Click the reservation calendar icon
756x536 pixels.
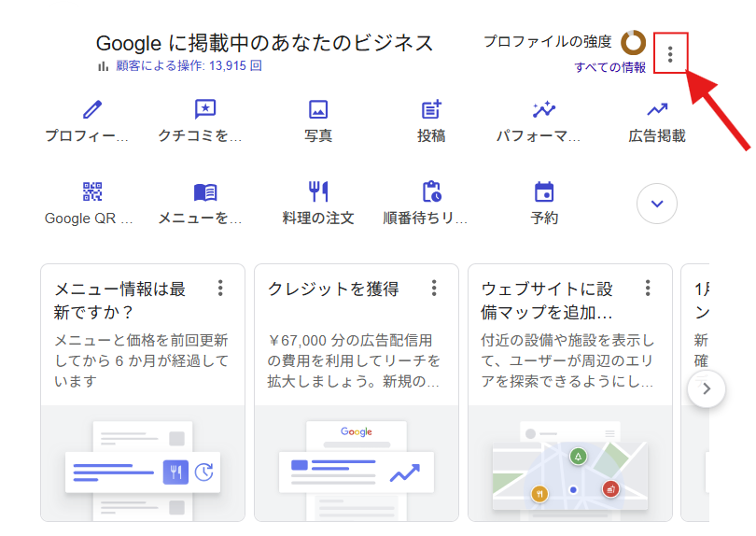click(x=544, y=192)
